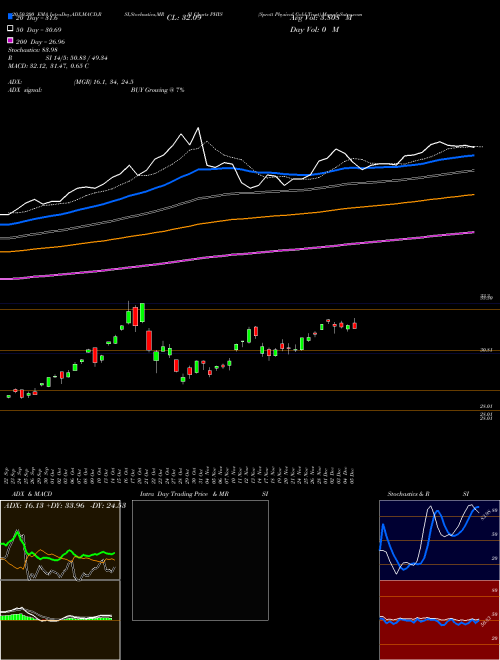Click the white 50 Day legend swatch
Viewport: 500px width, 660px height.
pyautogui.click(x=10, y=29)
